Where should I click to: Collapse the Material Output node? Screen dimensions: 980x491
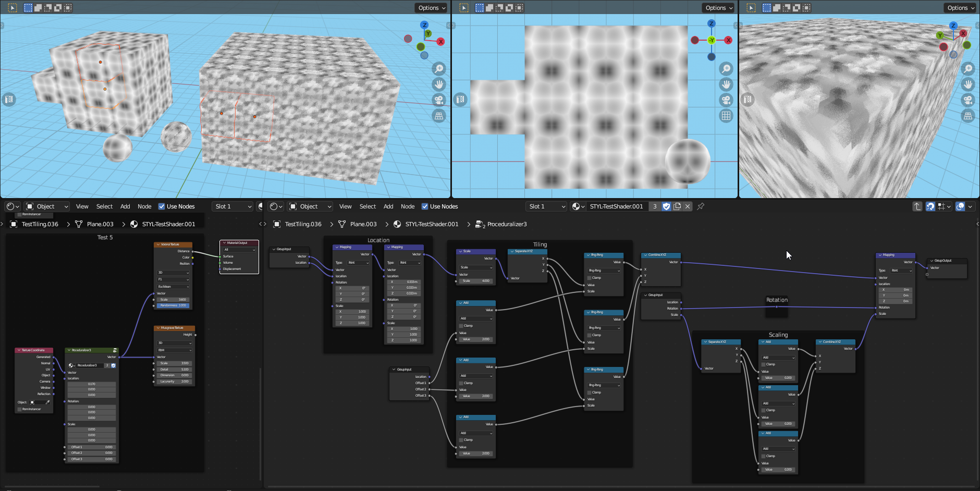click(x=224, y=243)
